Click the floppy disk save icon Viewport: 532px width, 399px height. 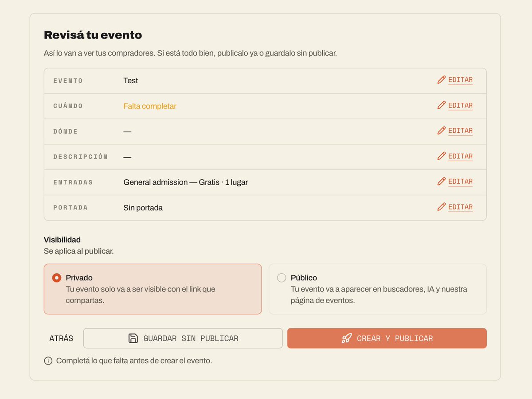(x=133, y=338)
